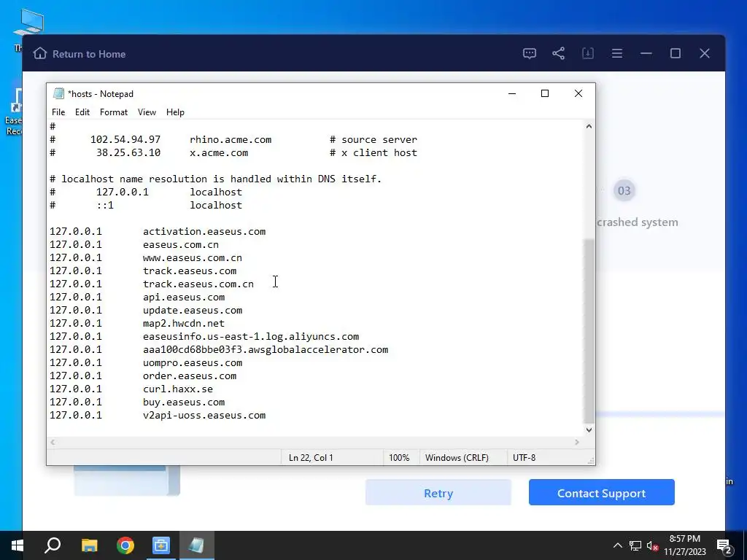Click the Return to Home house icon
The image size is (747, 560).
(40, 53)
